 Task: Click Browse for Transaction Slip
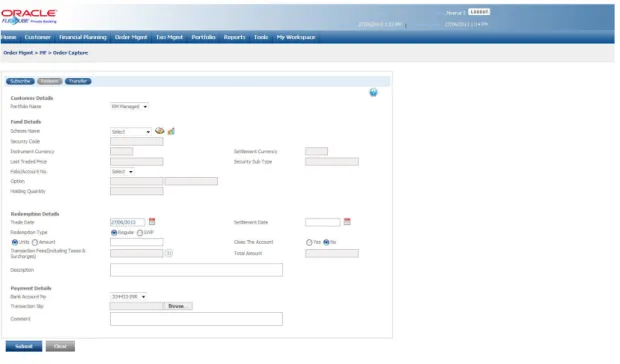point(178,306)
